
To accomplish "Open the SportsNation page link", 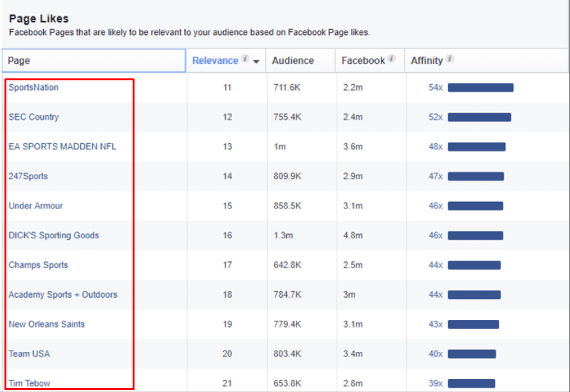I will pyautogui.click(x=33, y=87).
